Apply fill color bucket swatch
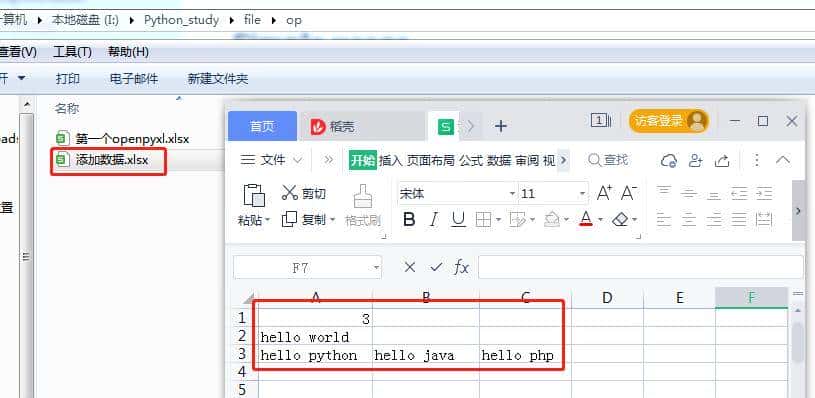 [x=551, y=220]
